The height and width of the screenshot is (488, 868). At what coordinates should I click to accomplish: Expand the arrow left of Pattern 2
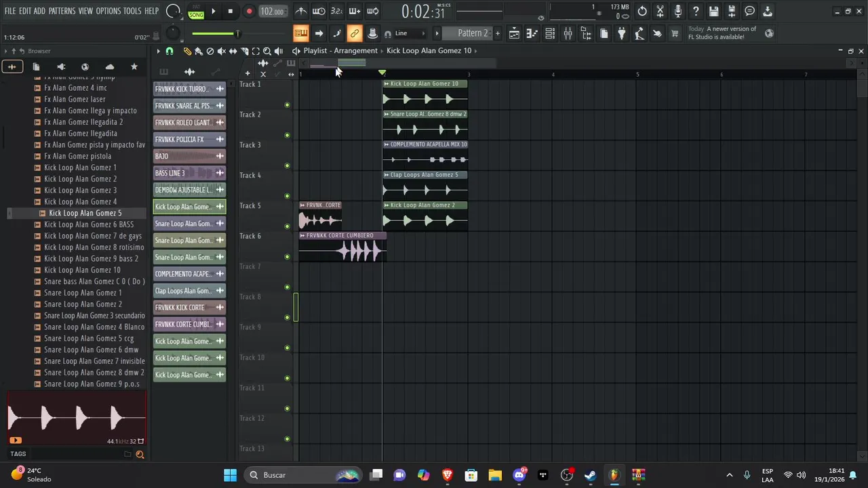[437, 33]
